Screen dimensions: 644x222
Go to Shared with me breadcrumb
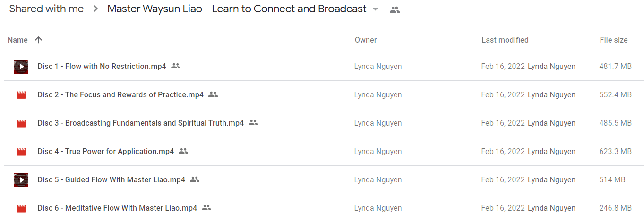pos(46,9)
